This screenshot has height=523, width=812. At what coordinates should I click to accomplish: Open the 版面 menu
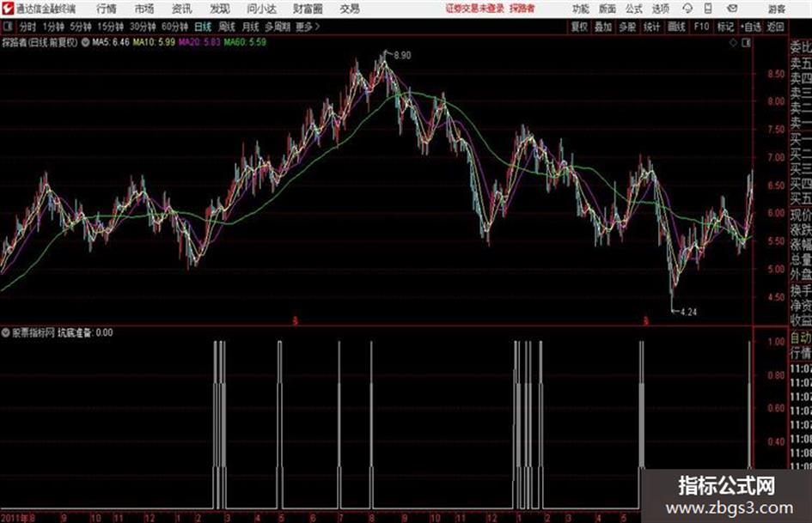(607, 9)
